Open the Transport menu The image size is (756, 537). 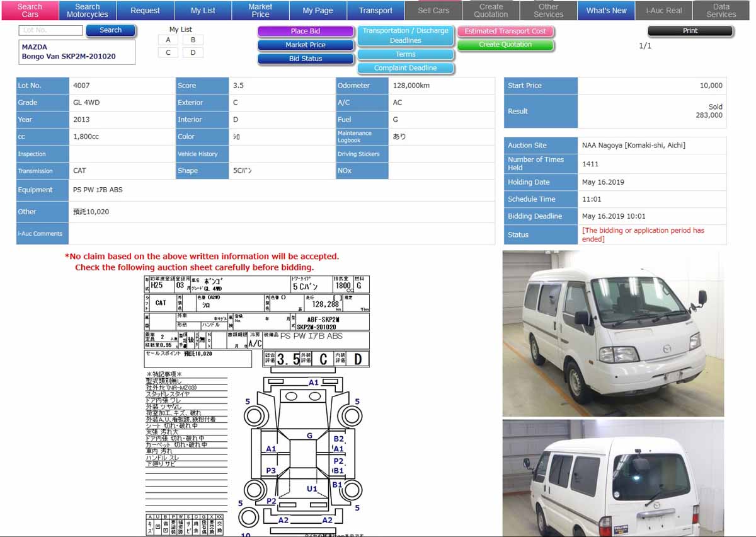click(375, 10)
